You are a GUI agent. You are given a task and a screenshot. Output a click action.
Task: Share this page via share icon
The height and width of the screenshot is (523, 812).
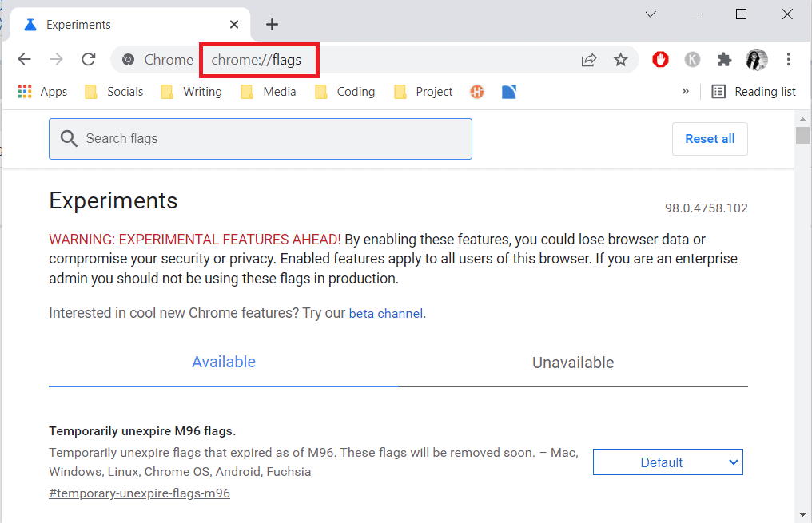tap(589, 60)
